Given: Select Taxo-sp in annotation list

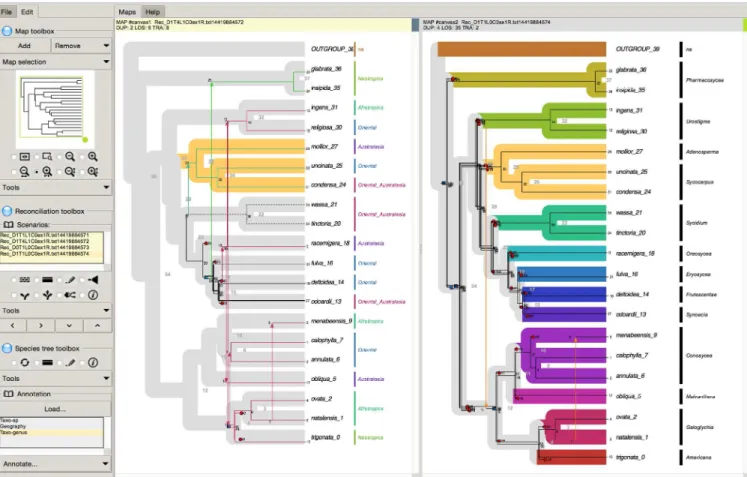Looking at the screenshot, I should click(x=51, y=421).
